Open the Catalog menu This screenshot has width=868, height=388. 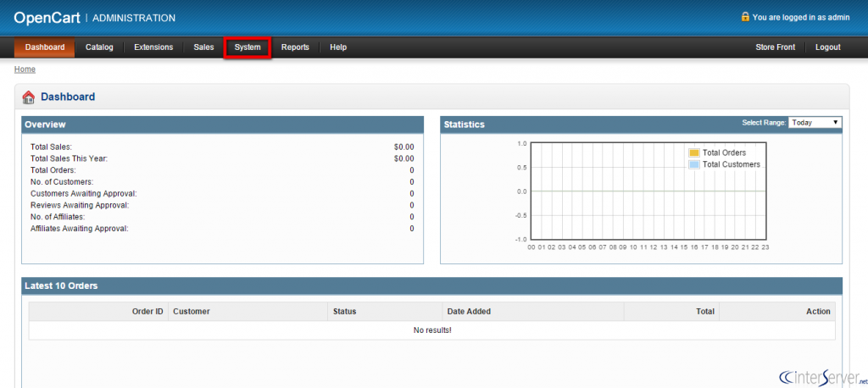tap(99, 47)
